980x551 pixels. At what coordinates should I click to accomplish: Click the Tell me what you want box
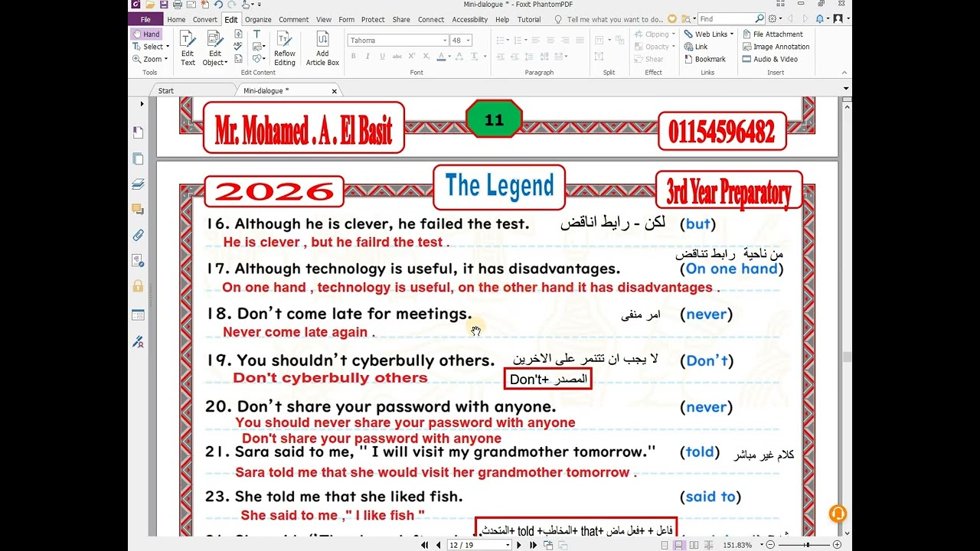pyautogui.click(x=616, y=19)
